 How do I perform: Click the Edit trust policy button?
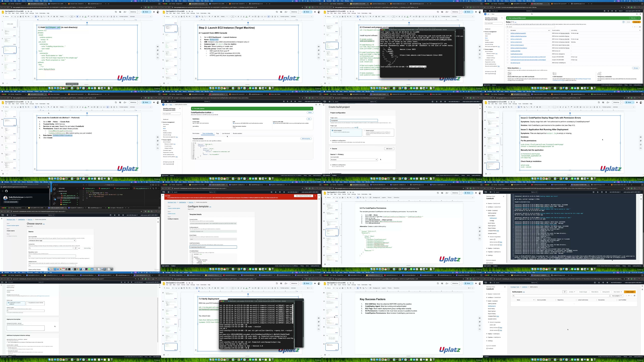pyautogui.click(x=306, y=138)
